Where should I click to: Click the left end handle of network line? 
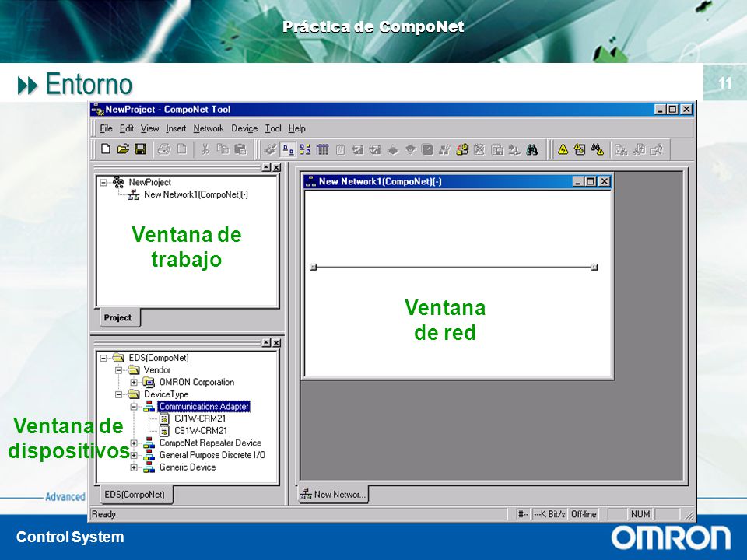click(x=313, y=267)
